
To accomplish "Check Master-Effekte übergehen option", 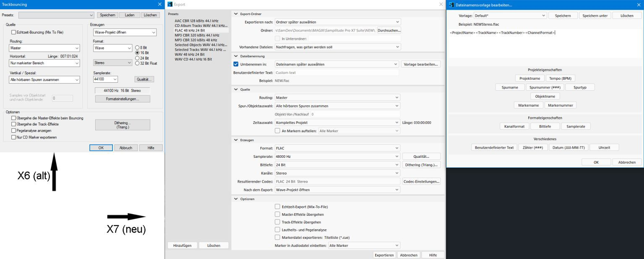I will 277,214.
